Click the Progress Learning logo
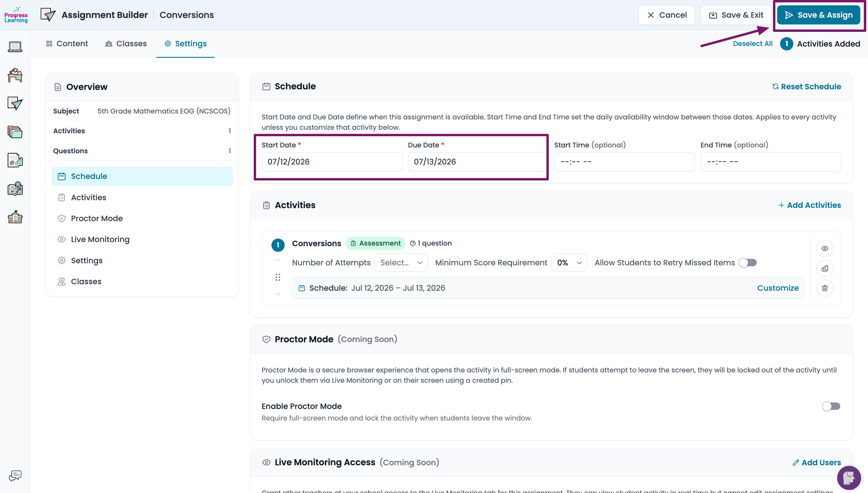 16,15
